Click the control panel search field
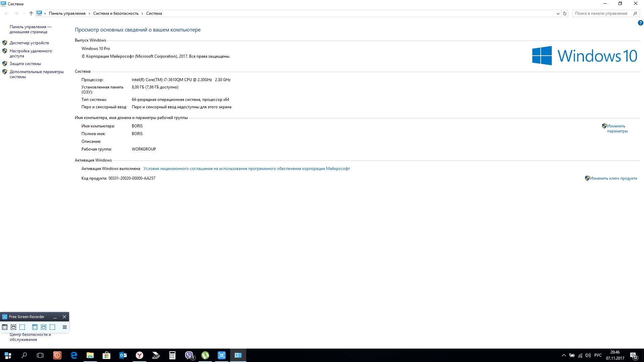Viewport: 644px width, 362px height. 601,13
